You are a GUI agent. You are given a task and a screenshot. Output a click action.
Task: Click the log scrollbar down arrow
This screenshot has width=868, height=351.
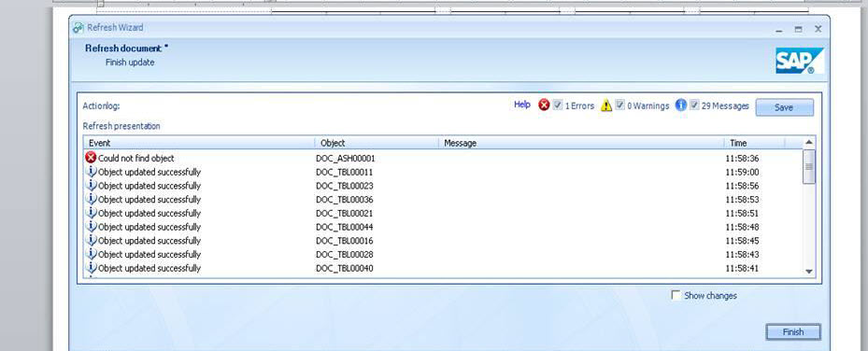tap(809, 271)
